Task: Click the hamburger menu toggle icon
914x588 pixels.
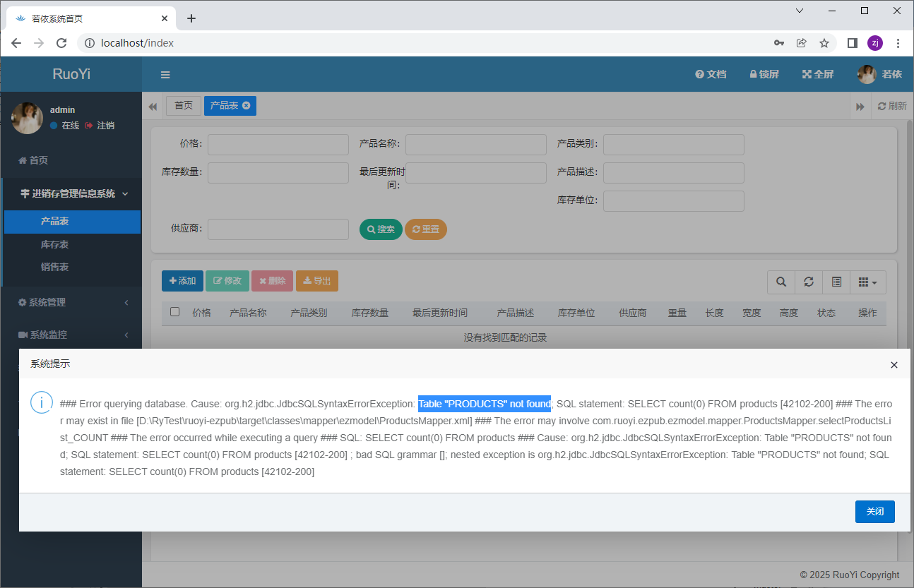Action: [x=165, y=75]
